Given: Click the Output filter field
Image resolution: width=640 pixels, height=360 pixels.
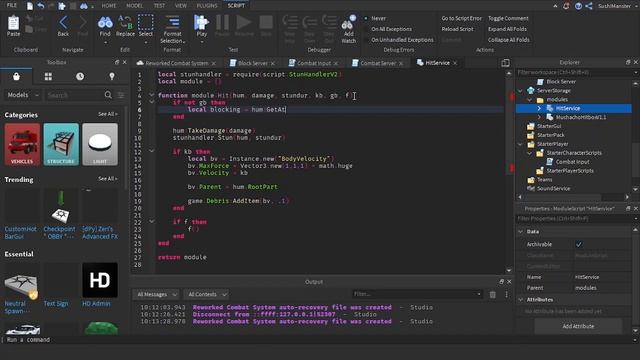Looking at the screenshot, I should point(417,294).
